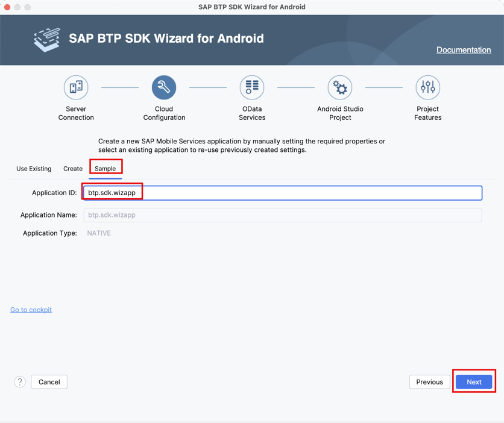
Task: Switch to the Create tab
Action: 73,169
